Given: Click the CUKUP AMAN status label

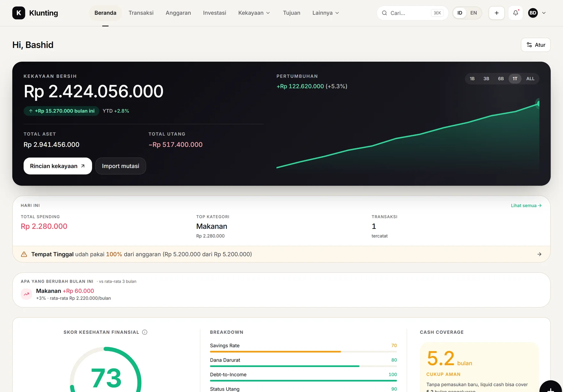Looking at the screenshot, I should [443, 374].
